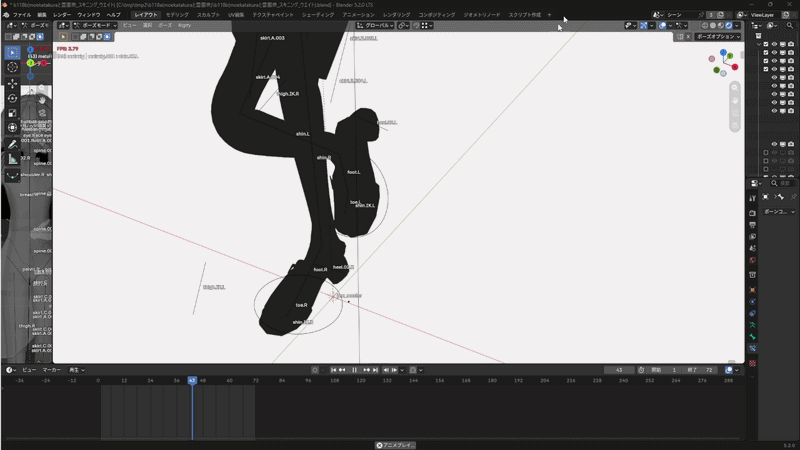Open the ヘルプ menu
The height and width of the screenshot is (450, 800).
pyautogui.click(x=114, y=15)
